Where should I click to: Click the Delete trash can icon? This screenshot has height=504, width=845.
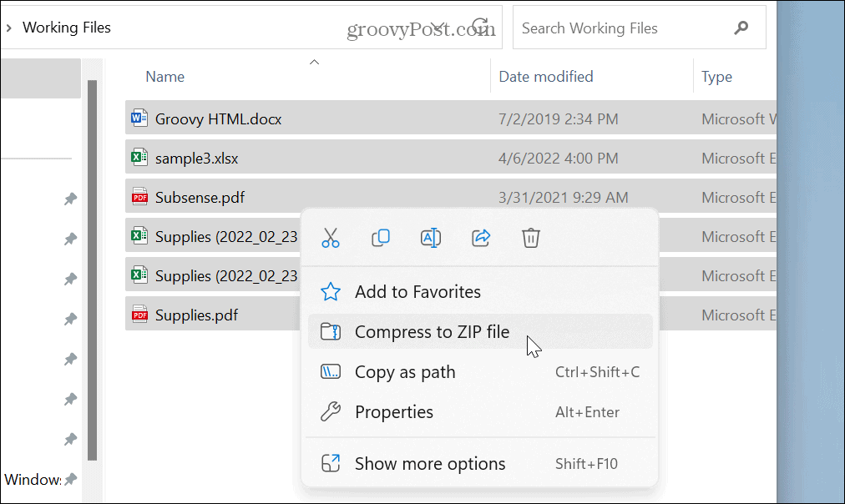pos(531,238)
